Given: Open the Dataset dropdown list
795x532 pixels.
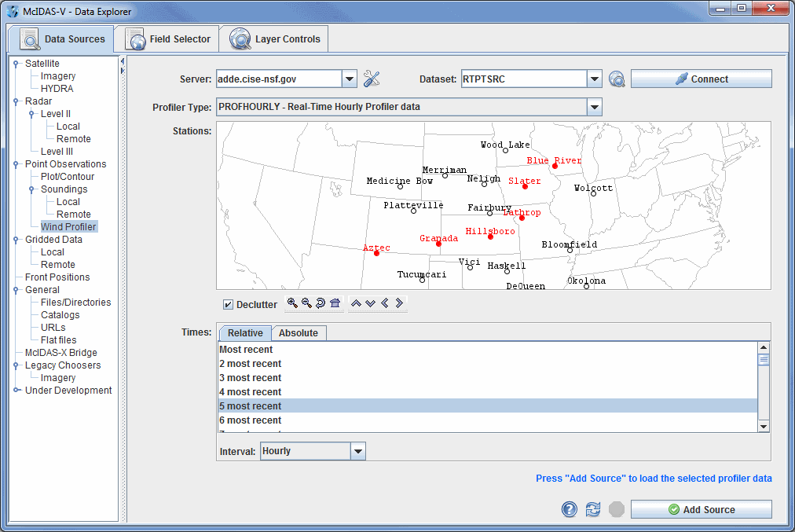Looking at the screenshot, I should (x=594, y=79).
